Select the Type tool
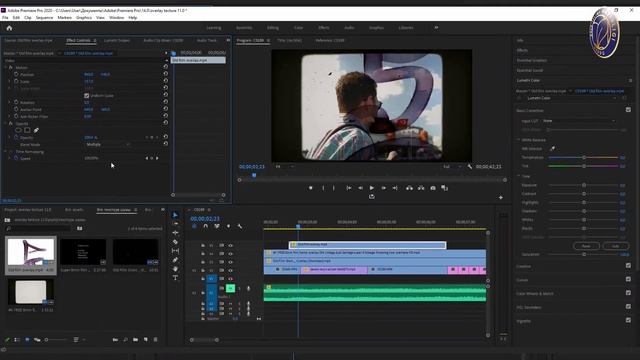This screenshot has width=640, height=360. [x=176, y=278]
